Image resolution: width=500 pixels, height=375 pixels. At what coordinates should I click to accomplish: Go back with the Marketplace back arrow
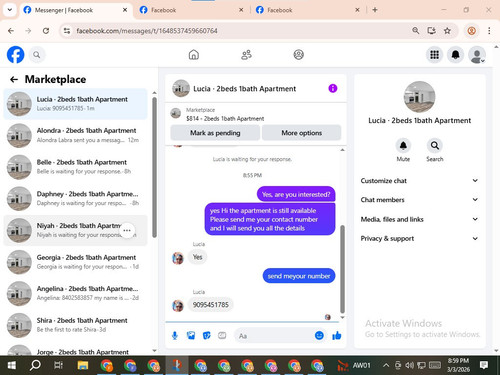[14, 79]
